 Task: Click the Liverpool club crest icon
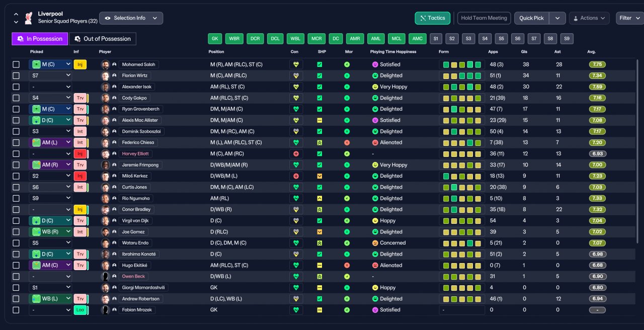point(29,18)
